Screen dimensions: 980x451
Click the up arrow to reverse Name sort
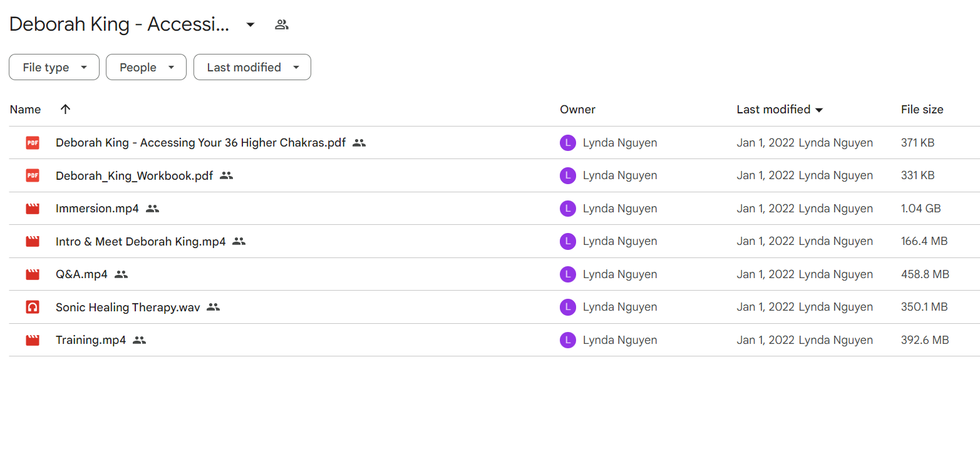[65, 110]
